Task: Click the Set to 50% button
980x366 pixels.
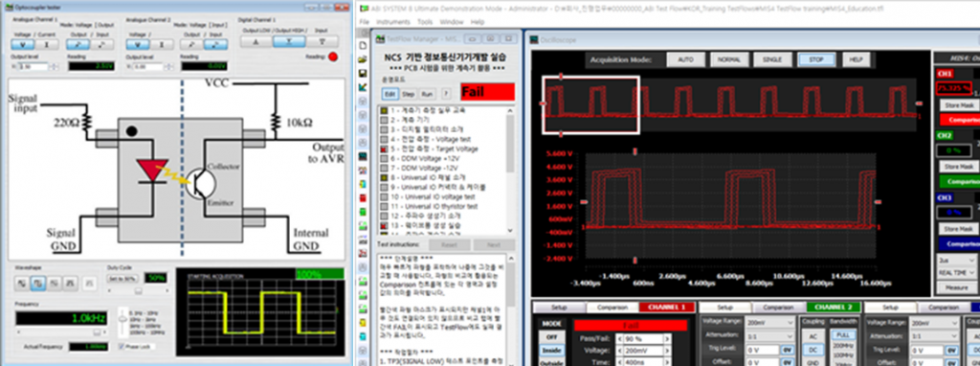Action: pyautogui.click(x=122, y=279)
